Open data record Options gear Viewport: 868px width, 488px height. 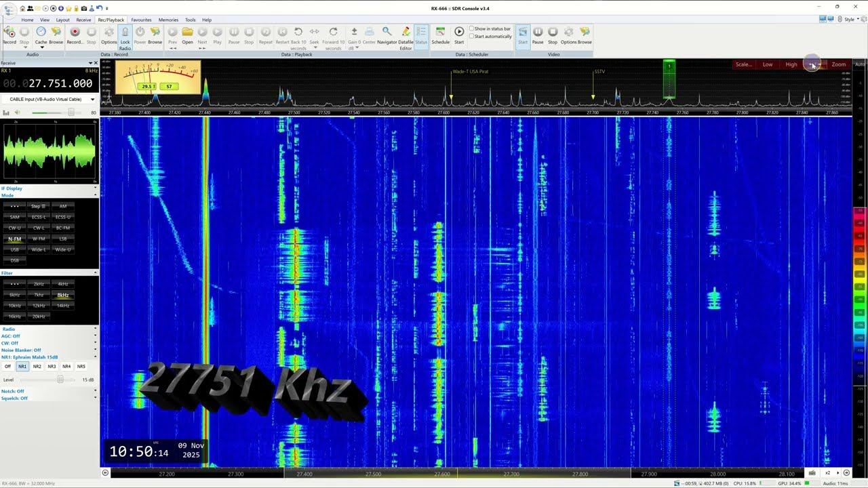point(109,35)
